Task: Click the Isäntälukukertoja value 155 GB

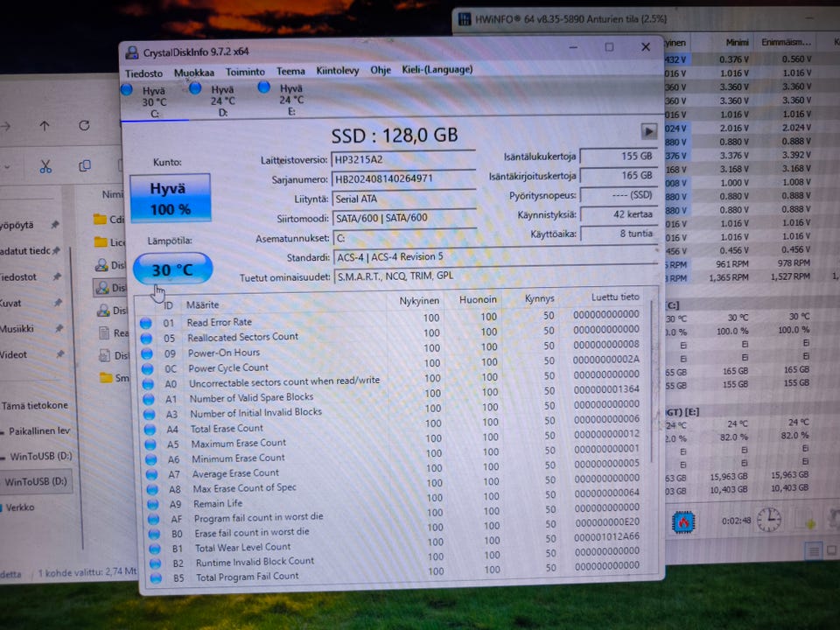Action: coord(619,156)
